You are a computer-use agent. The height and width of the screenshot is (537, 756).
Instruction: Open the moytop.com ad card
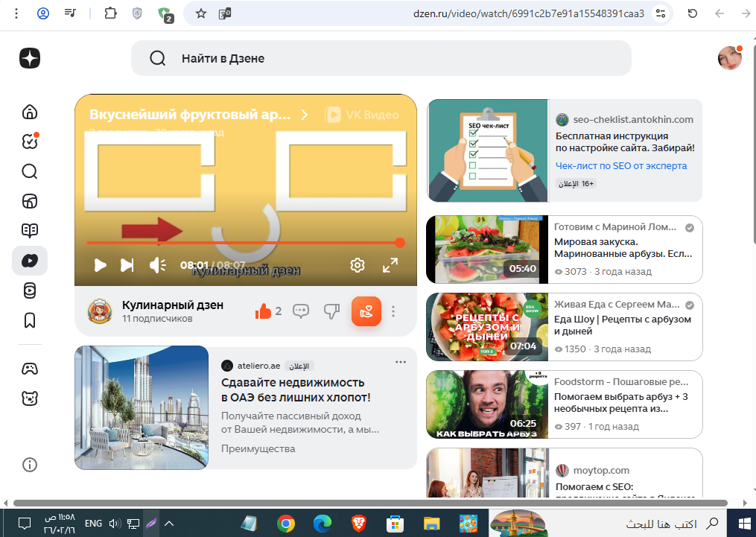pyautogui.click(x=564, y=473)
